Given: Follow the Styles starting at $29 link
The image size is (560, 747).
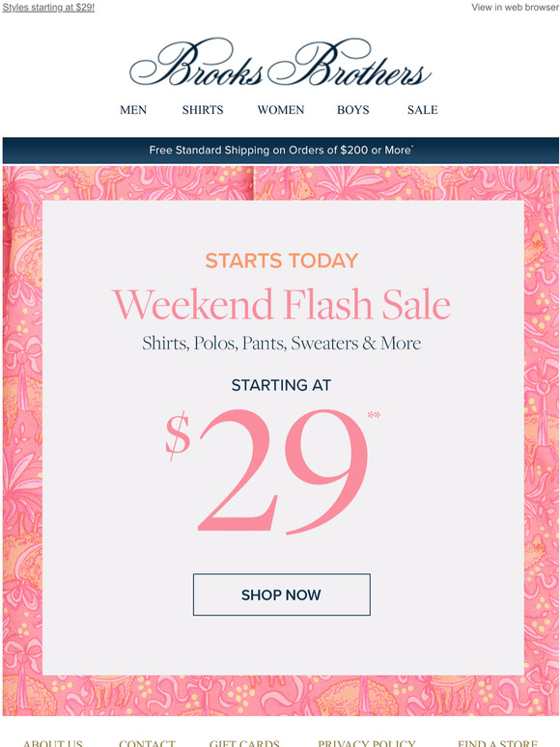Looking at the screenshot, I should (x=48, y=7).
